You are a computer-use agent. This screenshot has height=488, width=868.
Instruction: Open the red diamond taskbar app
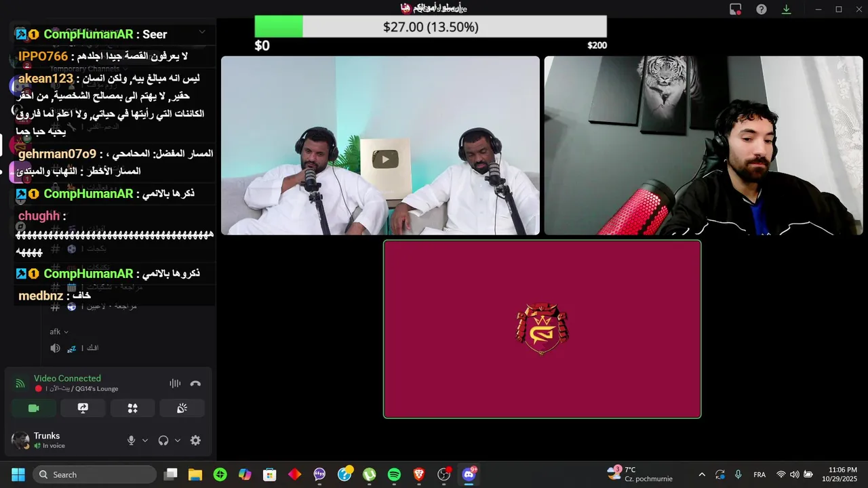295,474
